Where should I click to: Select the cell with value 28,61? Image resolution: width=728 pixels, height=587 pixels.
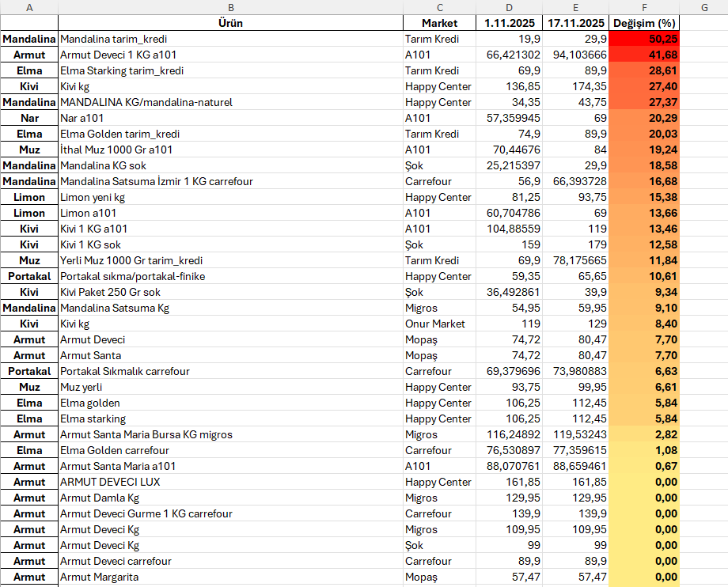(x=644, y=70)
